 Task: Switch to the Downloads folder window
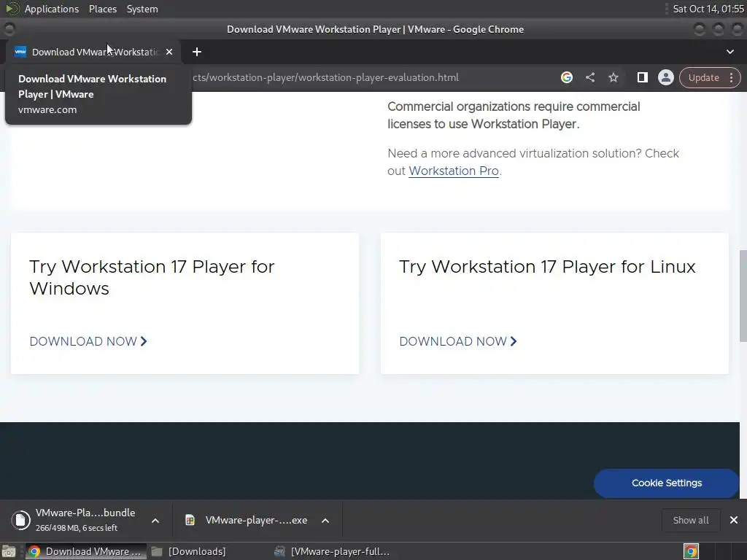(189, 551)
